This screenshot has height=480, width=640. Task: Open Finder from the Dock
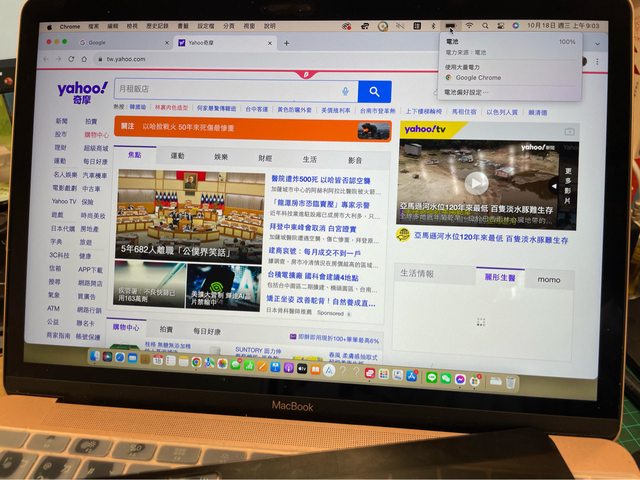click(x=94, y=356)
